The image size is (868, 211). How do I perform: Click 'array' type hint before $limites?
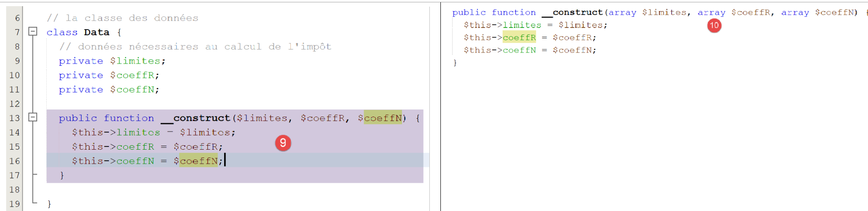(622, 12)
